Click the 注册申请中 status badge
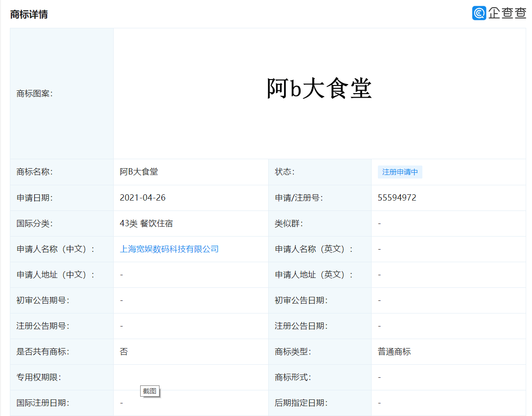Screen dimensions: 532x416 tap(400, 172)
